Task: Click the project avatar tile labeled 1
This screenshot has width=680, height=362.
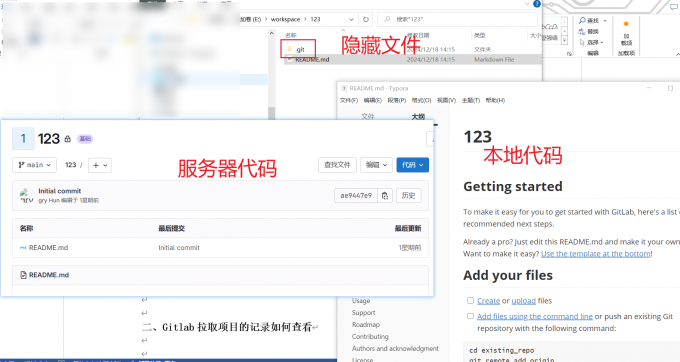Action: (x=23, y=139)
